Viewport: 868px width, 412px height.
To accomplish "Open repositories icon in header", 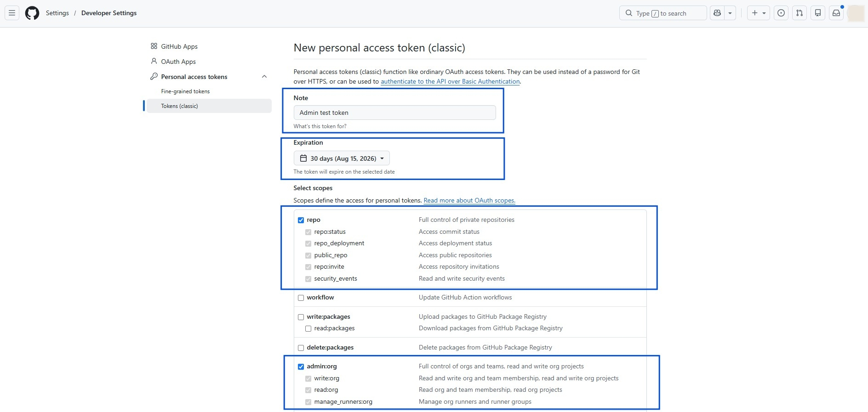I will 818,13.
